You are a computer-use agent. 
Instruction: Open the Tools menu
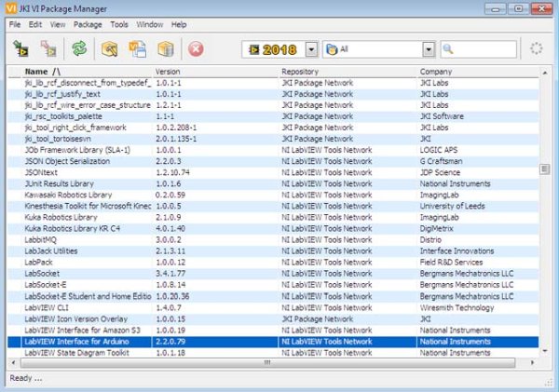pos(119,24)
